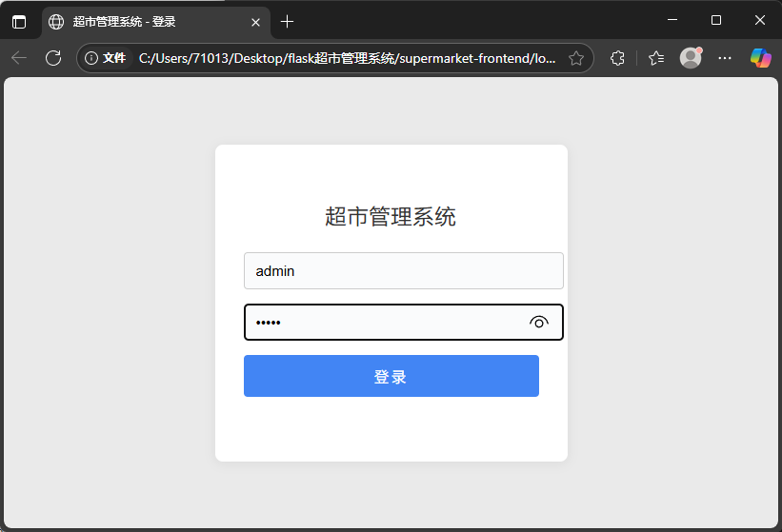Click the file info icon in address bar
The image size is (782, 532).
[x=91, y=58]
